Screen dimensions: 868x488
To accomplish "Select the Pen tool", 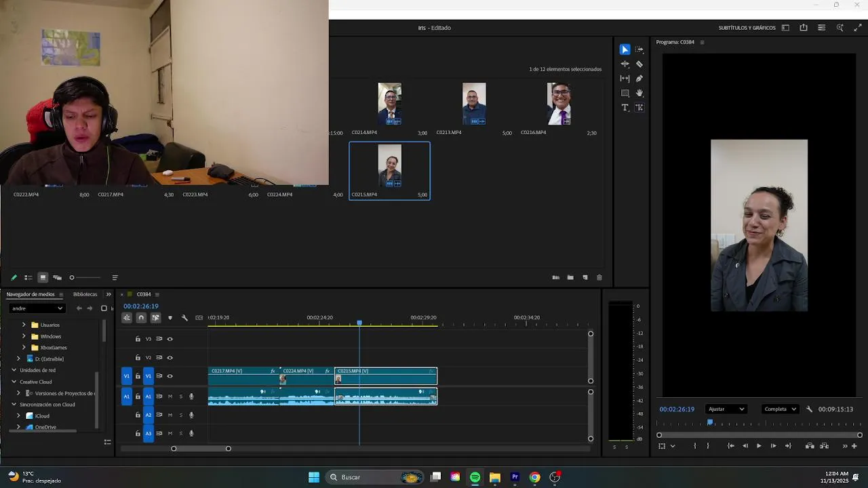I will tap(639, 78).
